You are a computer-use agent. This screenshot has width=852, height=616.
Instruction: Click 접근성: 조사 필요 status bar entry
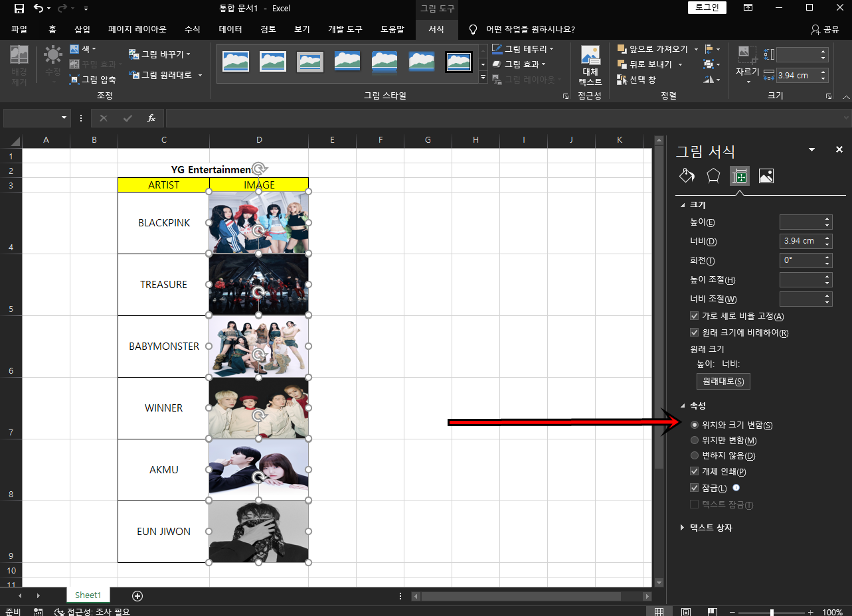[x=93, y=611]
